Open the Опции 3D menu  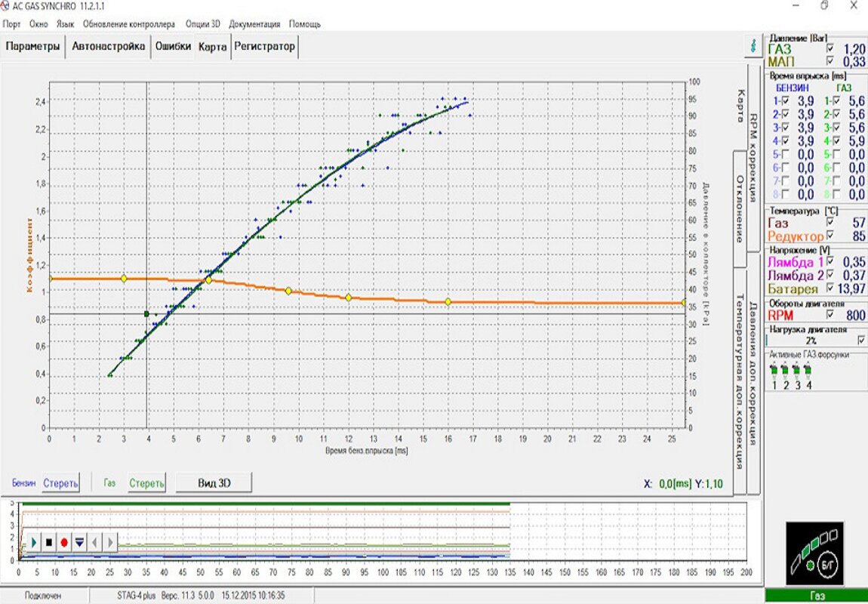(x=202, y=23)
